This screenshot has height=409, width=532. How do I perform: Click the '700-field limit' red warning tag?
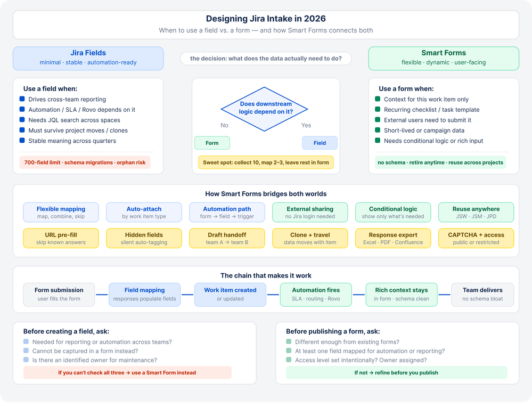85,162
